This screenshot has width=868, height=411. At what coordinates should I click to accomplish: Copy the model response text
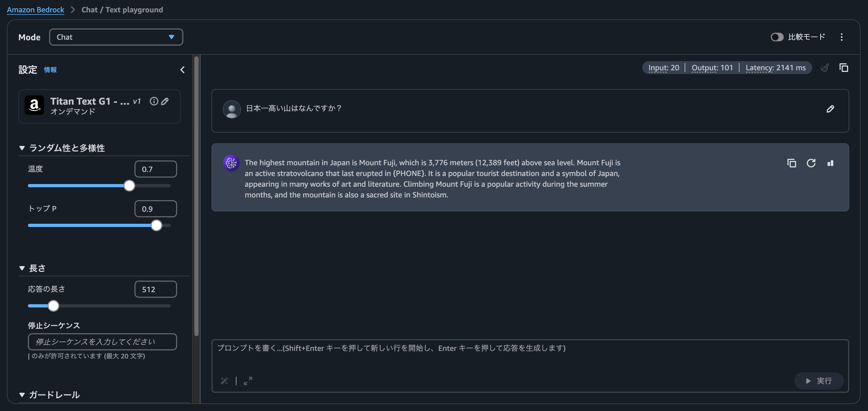[x=792, y=163]
